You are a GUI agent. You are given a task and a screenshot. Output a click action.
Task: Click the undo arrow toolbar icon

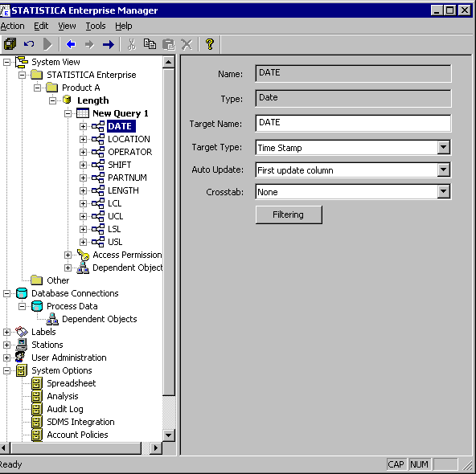tap(29, 44)
